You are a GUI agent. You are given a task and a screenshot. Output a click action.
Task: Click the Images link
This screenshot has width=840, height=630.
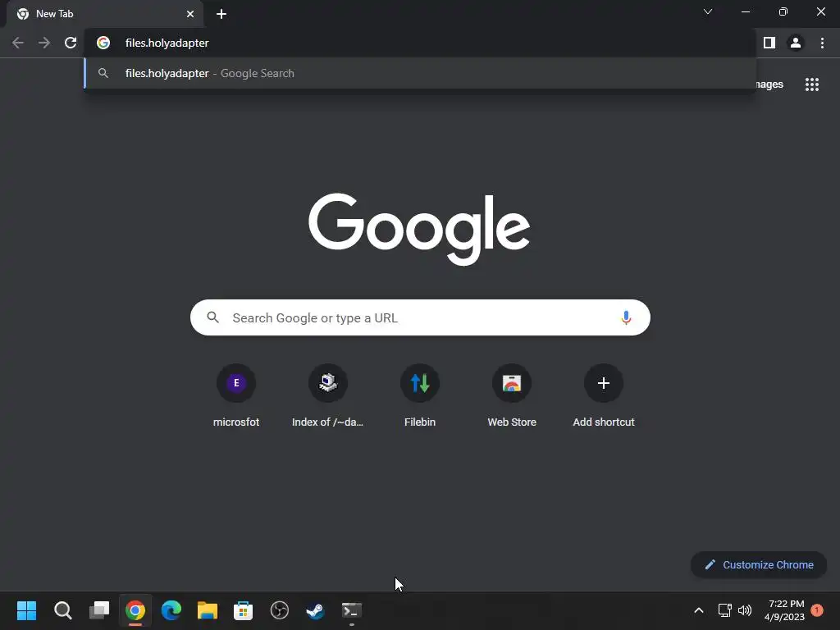pos(769,84)
